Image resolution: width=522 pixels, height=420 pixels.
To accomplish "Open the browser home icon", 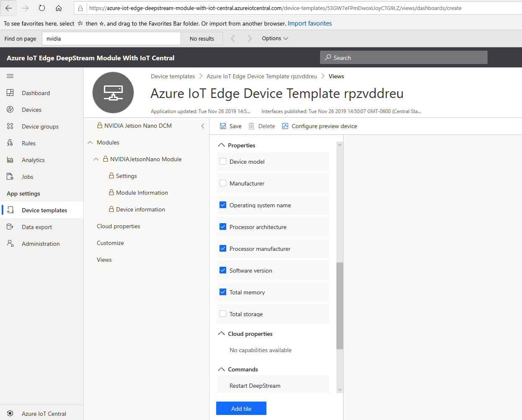I will [59, 8].
